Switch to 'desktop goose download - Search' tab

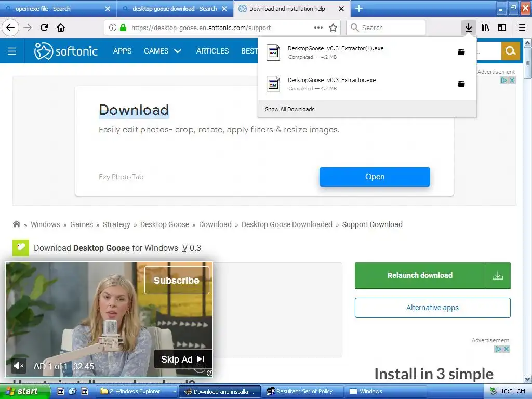coord(175,9)
